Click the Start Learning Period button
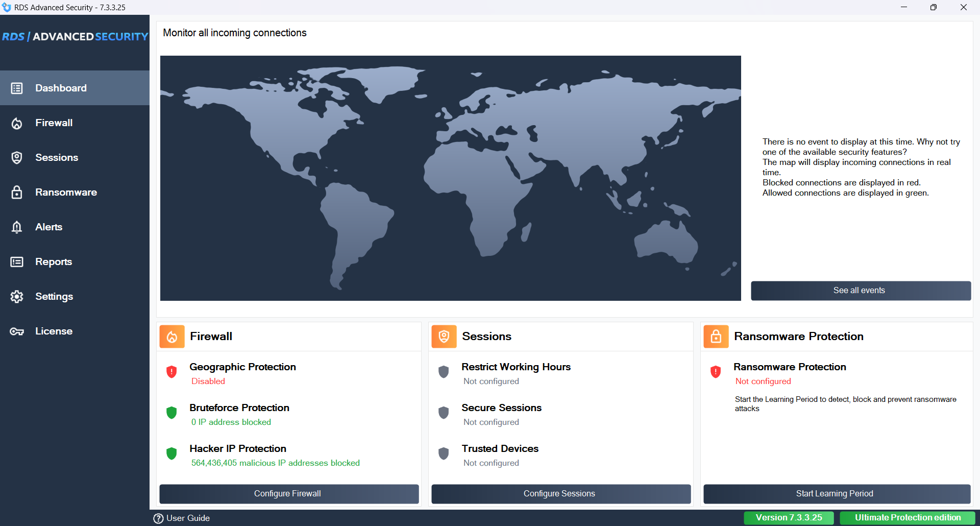980x526 pixels. click(837, 494)
